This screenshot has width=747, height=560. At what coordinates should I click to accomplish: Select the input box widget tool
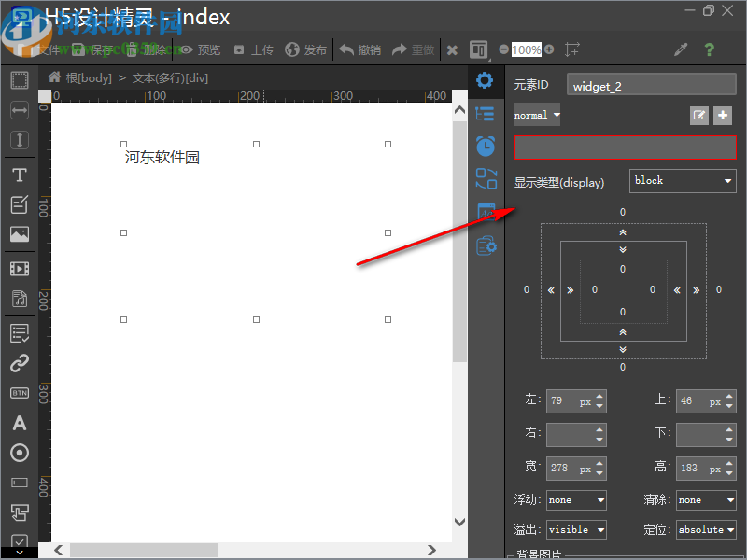[20, 483]
